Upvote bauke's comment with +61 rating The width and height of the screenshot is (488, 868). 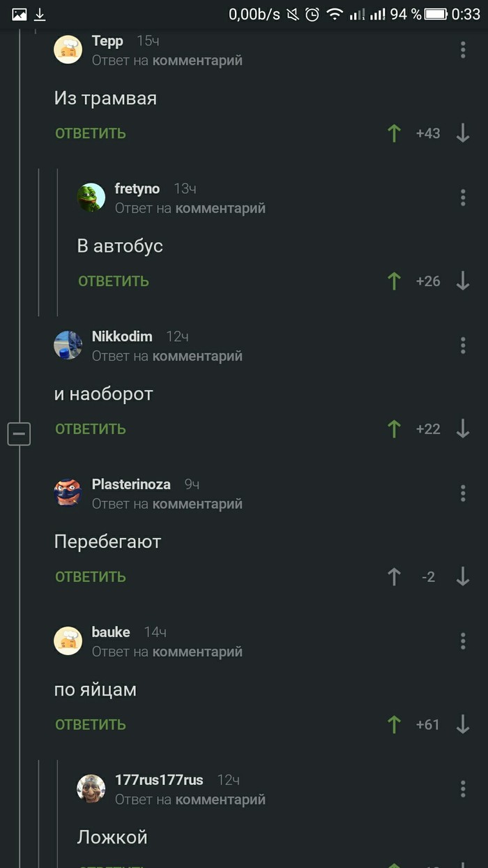[x=394, y=725]
